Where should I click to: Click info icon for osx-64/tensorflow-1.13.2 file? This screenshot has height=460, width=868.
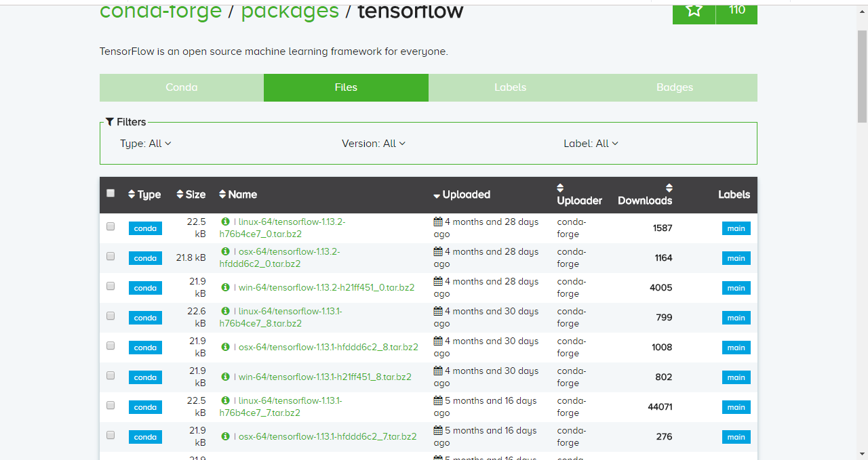point(225,251)
